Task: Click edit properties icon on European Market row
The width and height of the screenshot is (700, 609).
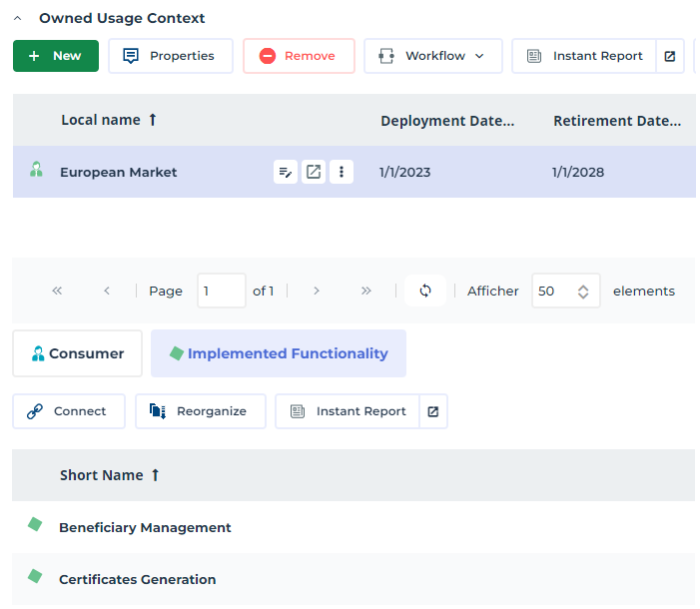Action: tap(286, 172)
